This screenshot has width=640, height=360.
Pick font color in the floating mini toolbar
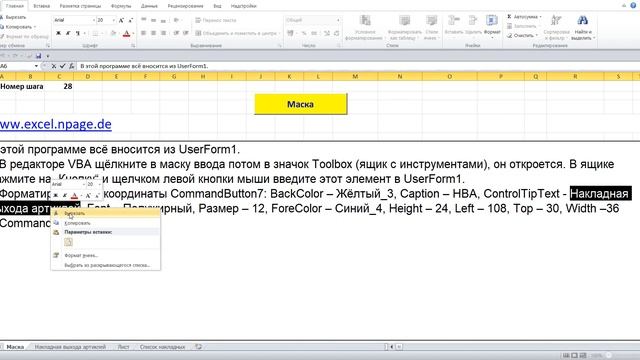click(x=75, y=196)
